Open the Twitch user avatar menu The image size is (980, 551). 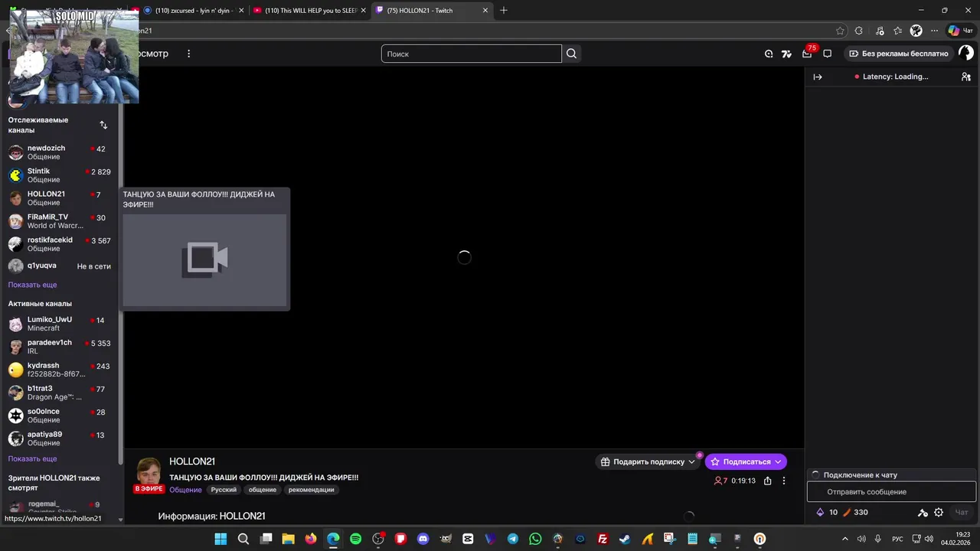point(965,54)
